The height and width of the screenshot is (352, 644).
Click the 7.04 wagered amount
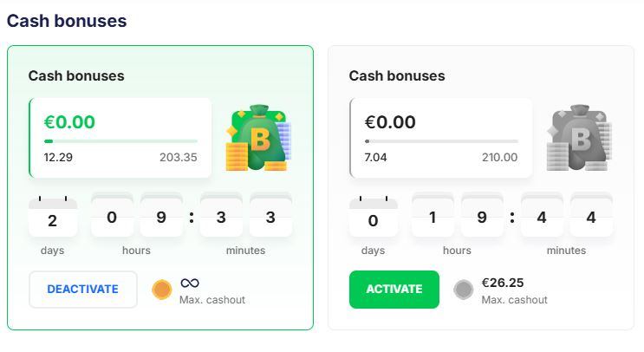tap(375, 157)
